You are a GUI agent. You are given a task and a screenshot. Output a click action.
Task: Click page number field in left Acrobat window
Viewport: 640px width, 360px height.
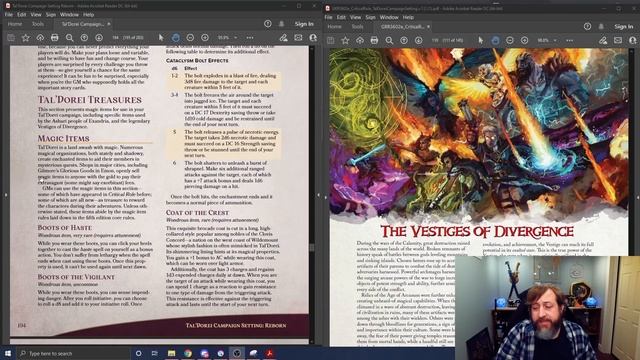click(x=115, y=38)
